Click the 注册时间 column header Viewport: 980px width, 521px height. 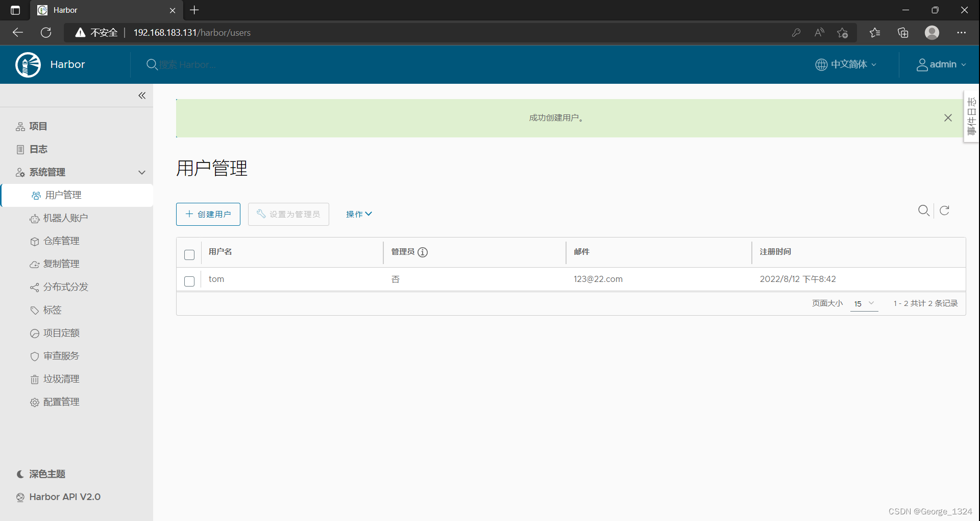pos(775,252)
